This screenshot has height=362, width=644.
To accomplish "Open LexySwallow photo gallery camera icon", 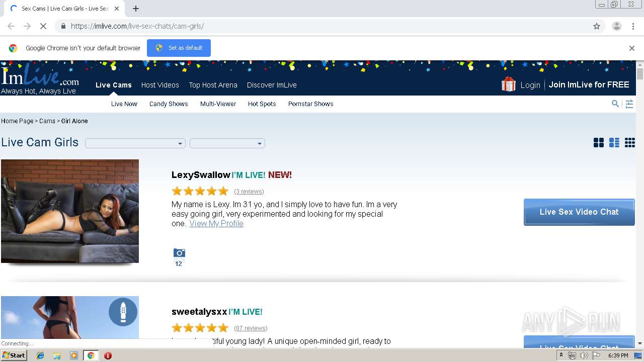I will pyautogui.click(x=179, y=253).
